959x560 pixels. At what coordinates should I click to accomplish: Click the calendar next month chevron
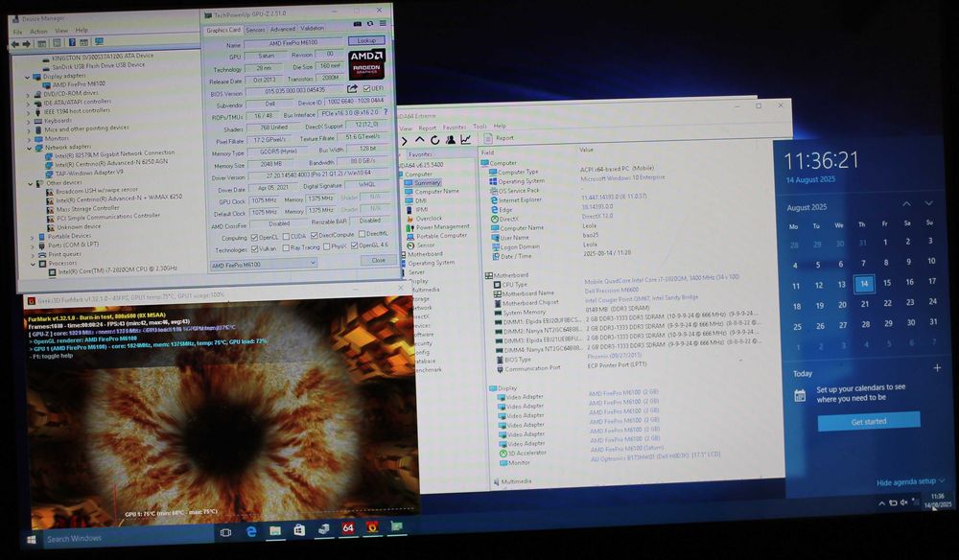pos(928,203)
